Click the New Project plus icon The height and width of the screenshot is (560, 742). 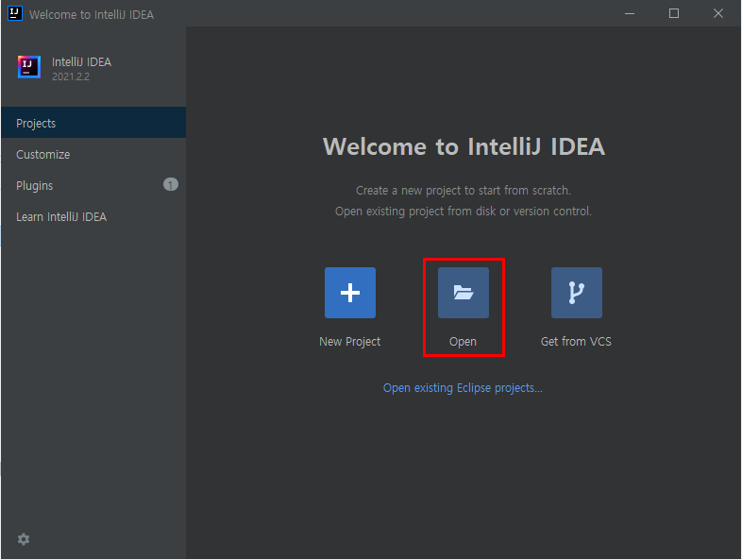coord(350,293)
